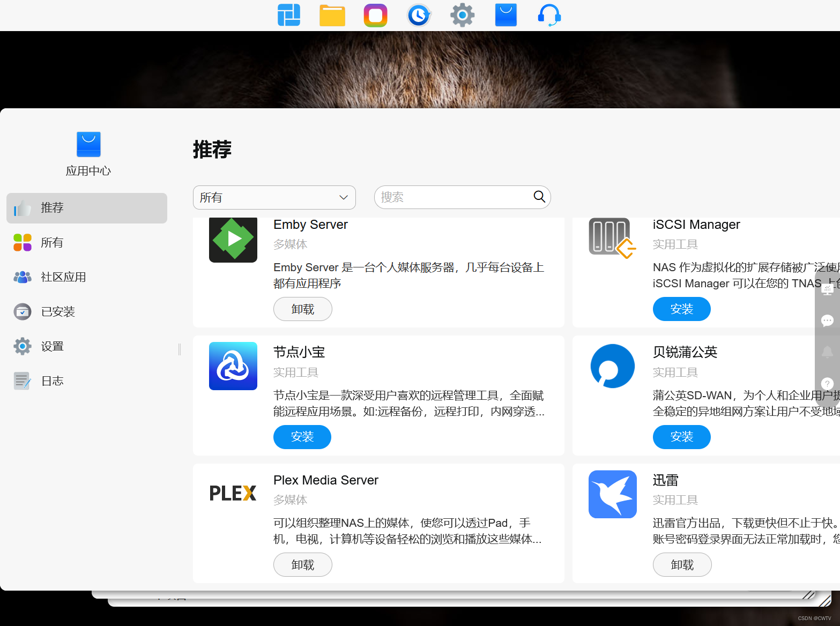Open the gear control panel in dock
840x626 pixels.
tap(462, 15)
